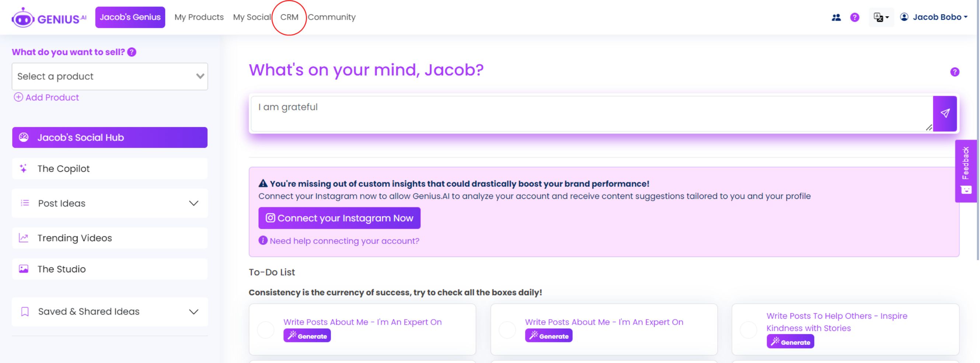Check off first 'Write Posts About Me' task

click(265, 330)
